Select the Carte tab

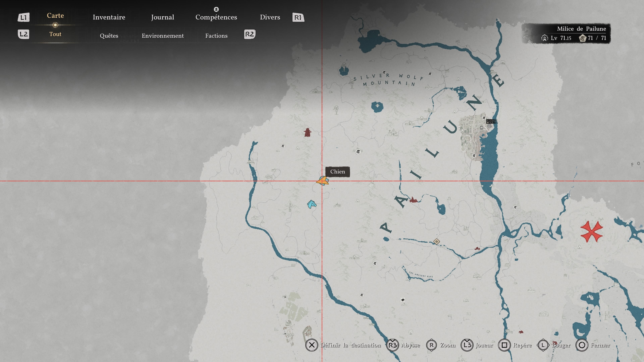55,15
